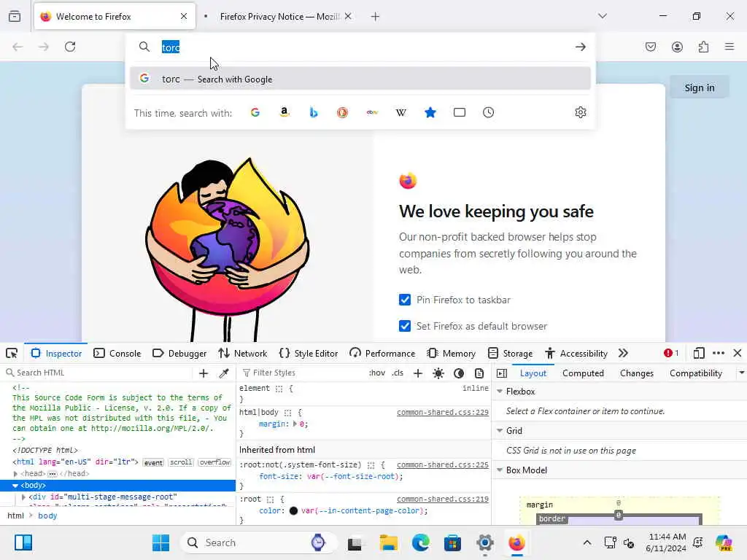Show more developer tools chevron
The height and width of the screenshot is (560, 747).
[x=623, y=354]
